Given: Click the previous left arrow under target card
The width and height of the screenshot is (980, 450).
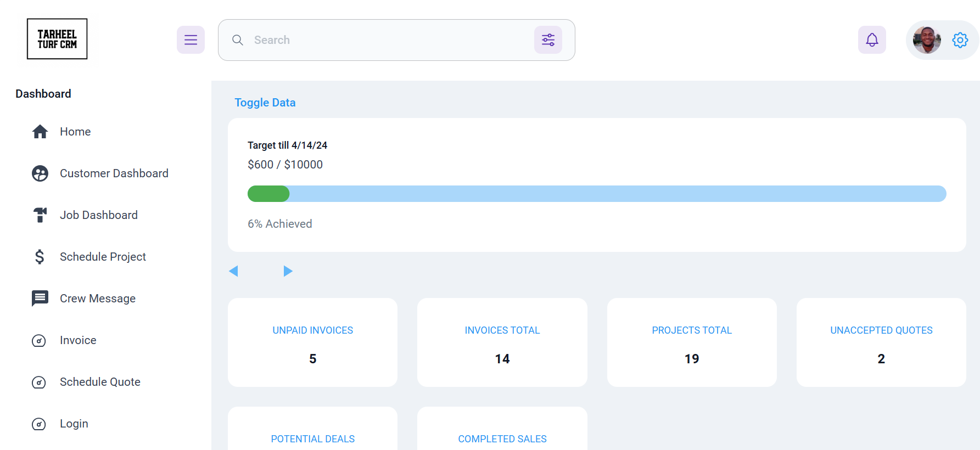Looking at the screenshot, I should (233, 271).
